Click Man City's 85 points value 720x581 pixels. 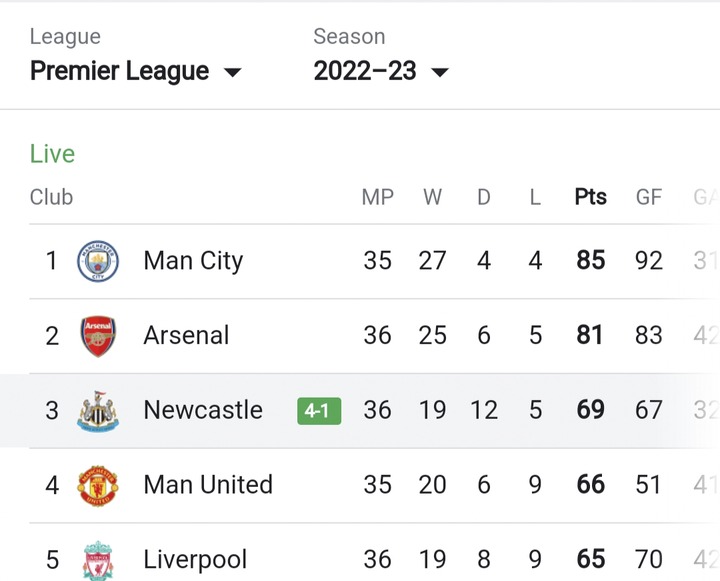[x=590, y=261]
